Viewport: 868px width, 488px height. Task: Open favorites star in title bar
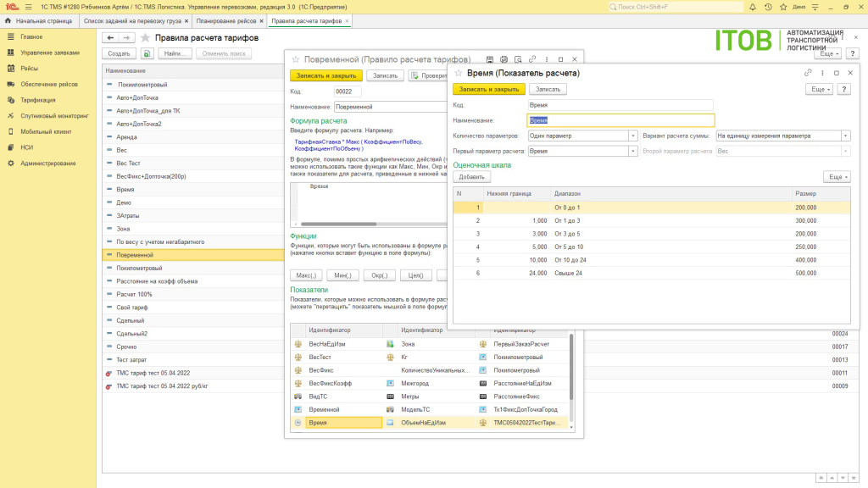pos(783,7)
